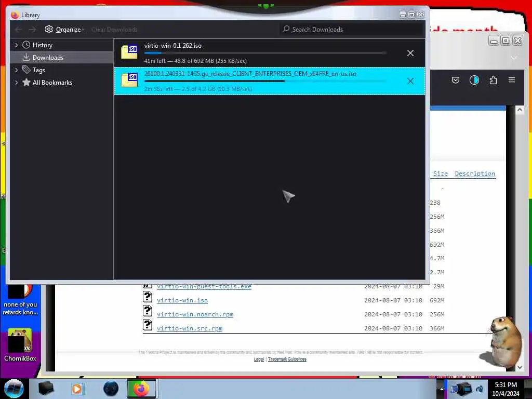Open the dark globe taskbar icon
Image resolution: width=532 pixels, height=399 pixels.
(x=111, y=389)
